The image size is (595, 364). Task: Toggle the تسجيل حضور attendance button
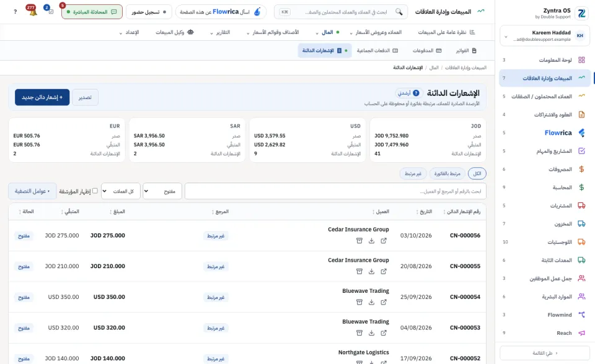(149, 12)
